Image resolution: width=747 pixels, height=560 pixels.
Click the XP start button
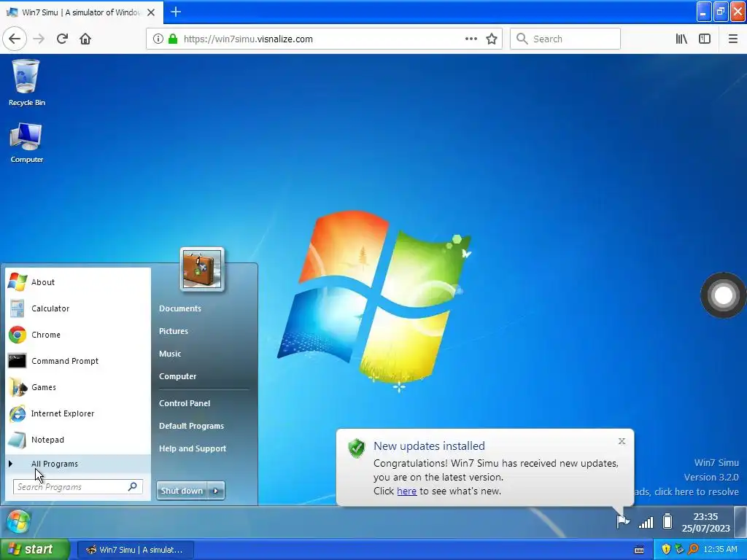click(34, 550)
